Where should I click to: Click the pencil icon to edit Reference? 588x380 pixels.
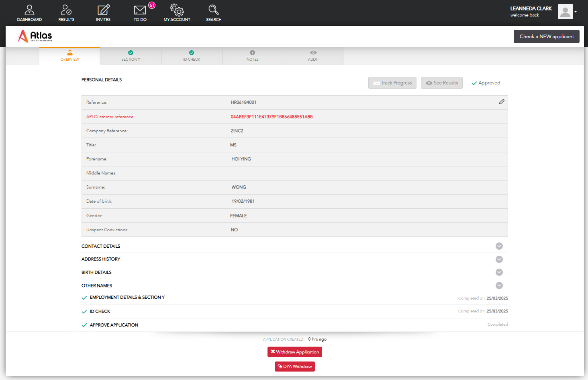(x=502, y=102)
